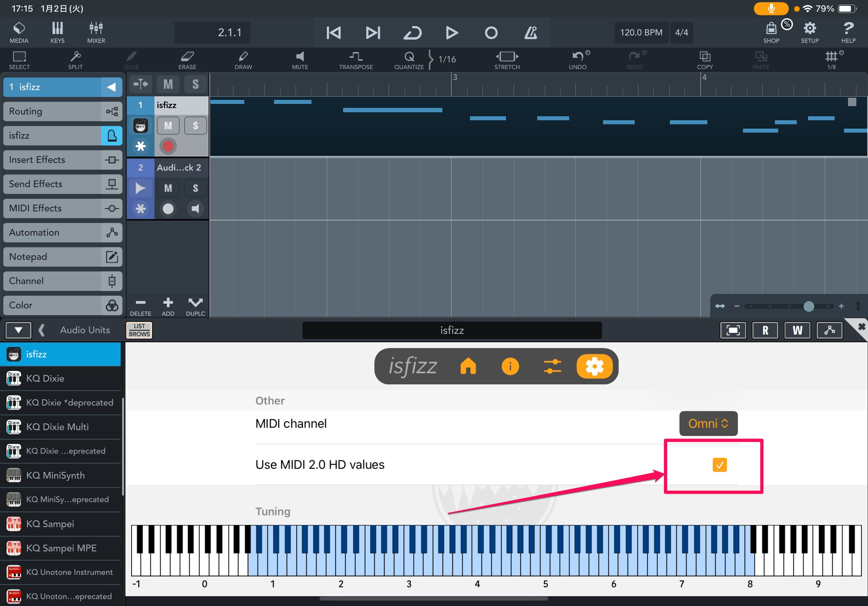Open the MIXER view
The width and height of the screenshot is (868, 606).
pos(96,32)
